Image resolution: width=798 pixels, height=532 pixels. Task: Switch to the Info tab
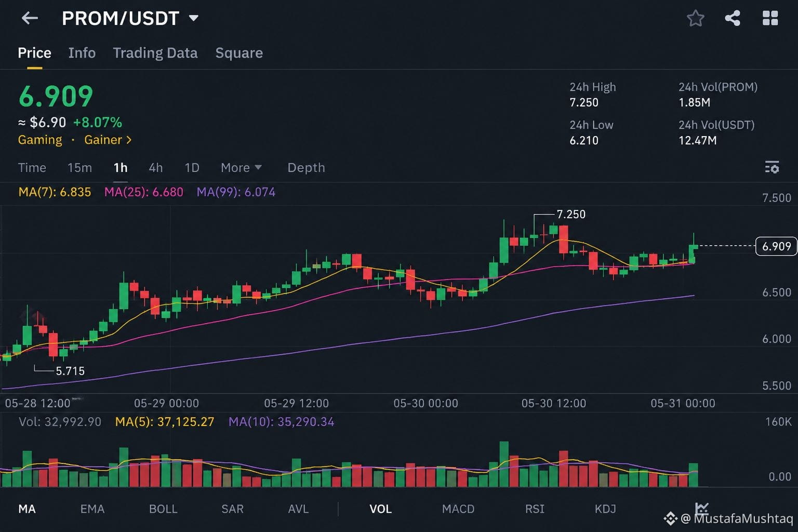pos(82,53)
